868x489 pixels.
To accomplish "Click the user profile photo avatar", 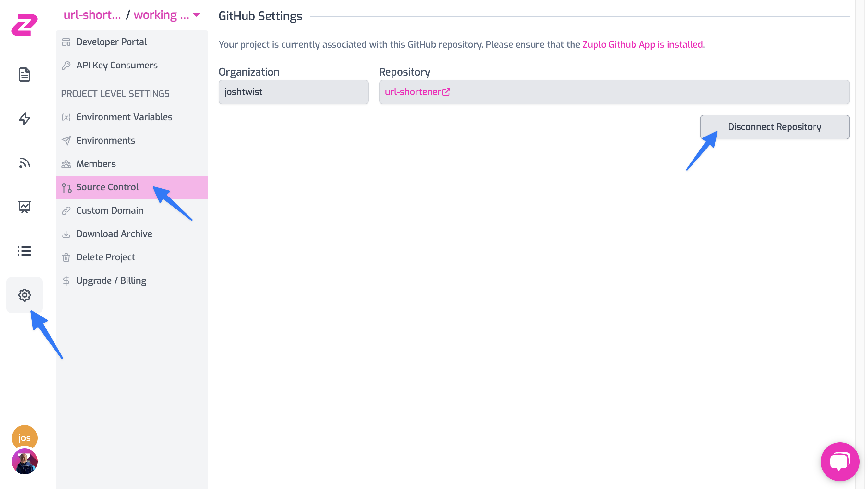I will tap(24, 461).
